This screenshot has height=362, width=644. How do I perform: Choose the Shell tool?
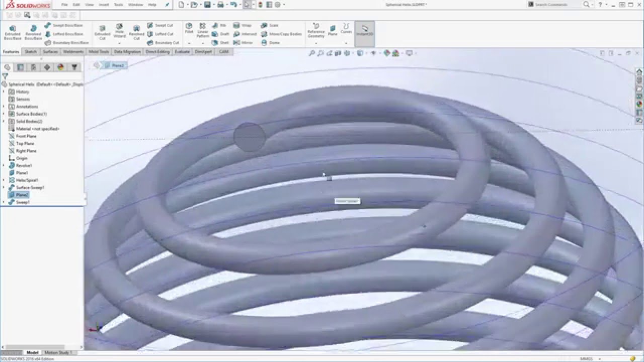pyautogui.click(x=220, y=43)
